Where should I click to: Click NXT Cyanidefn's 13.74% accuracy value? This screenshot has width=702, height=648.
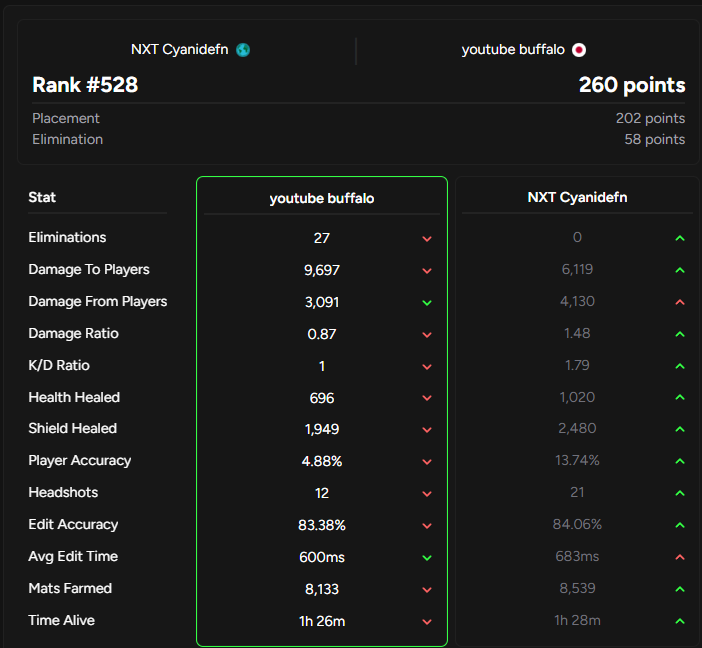tap(577, 460)
